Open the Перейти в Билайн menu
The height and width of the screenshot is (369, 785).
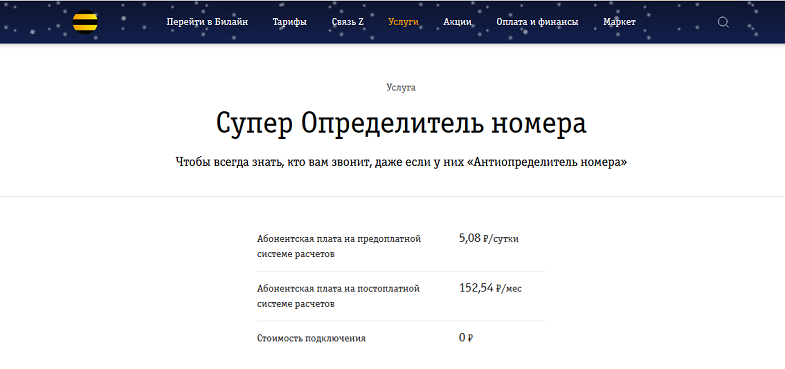[x=207, y=22]
